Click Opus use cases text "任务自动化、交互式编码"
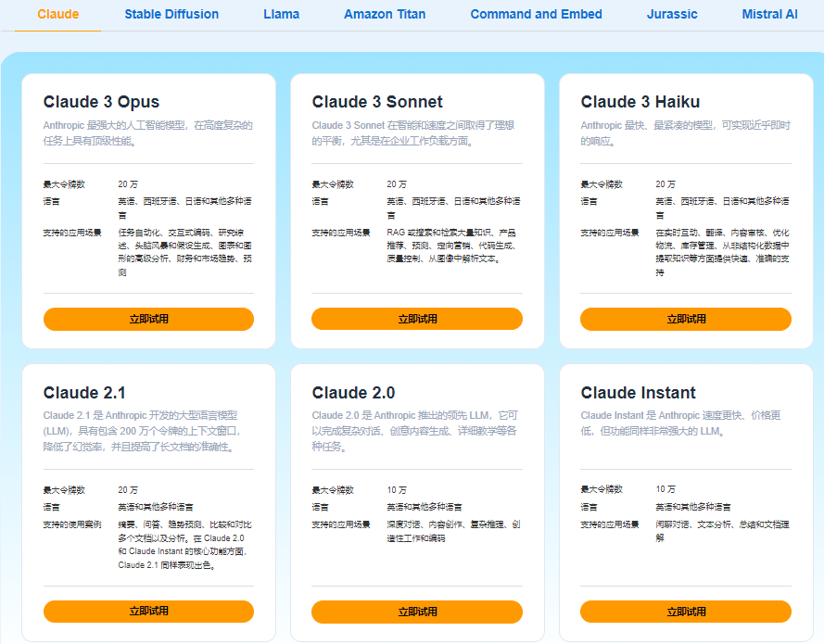The height and width of the screenshot is (644, 824). point(184,252)
